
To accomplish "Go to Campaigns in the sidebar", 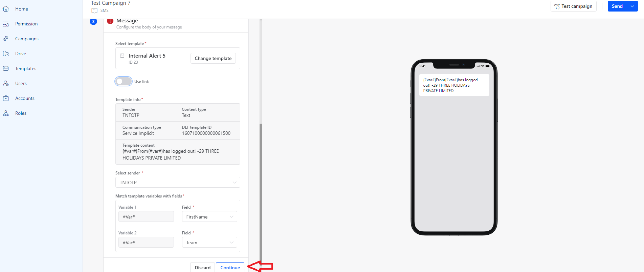I will [27, 39].
